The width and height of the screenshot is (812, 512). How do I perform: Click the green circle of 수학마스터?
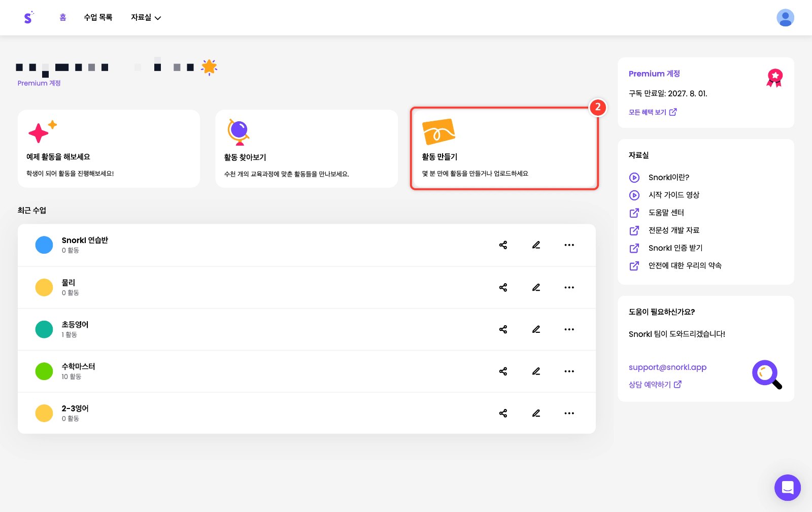click(44, 371)
